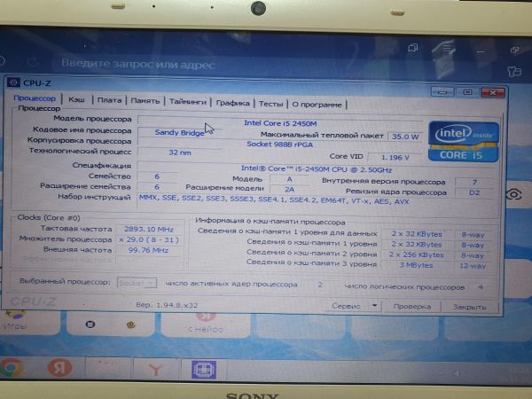
Task: Click the browser sidebar panel icon top right
Action: [514, 72]
